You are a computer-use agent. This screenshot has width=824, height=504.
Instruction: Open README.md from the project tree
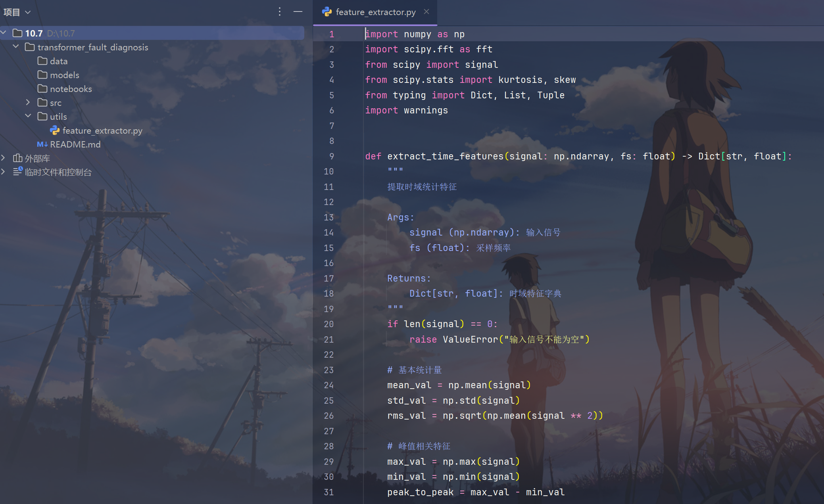pos(75,144)
